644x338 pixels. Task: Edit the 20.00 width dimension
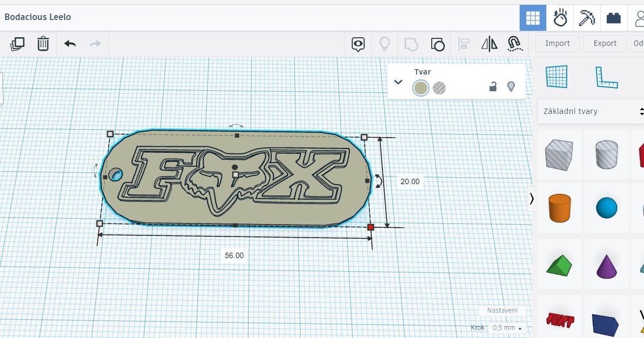pos(410,181)
